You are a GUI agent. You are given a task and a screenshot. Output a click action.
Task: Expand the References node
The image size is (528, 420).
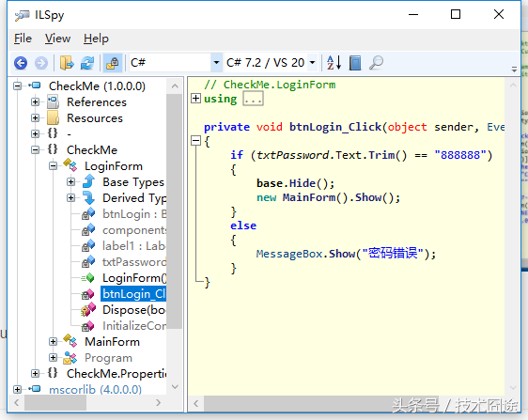[36, 102]
